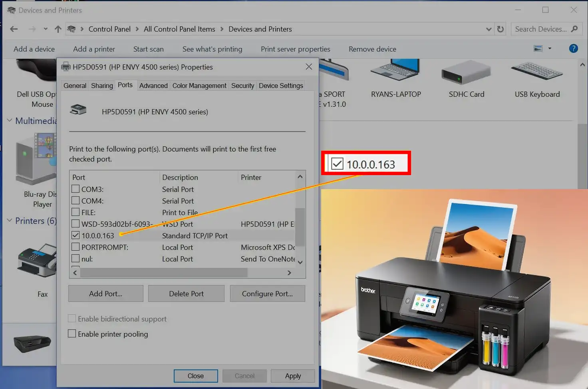The image size is (588, 389).
Task: Select the Blu-ray Disc Player icon
Action: pyautogui.click(x=36, y=159)
